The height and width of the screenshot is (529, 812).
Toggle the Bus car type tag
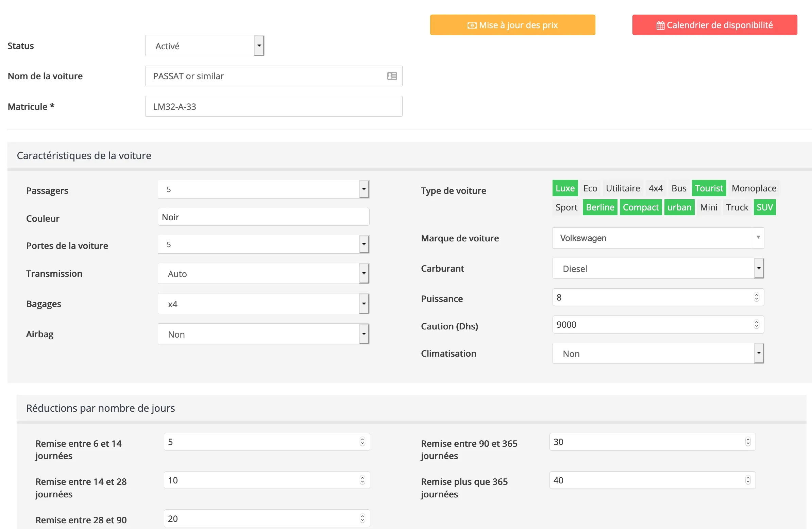[679, 188]
